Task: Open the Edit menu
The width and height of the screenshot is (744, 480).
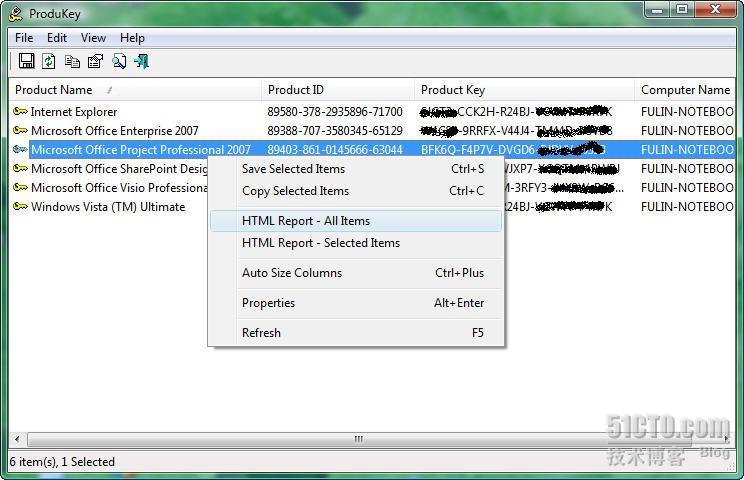Action: 57,38
